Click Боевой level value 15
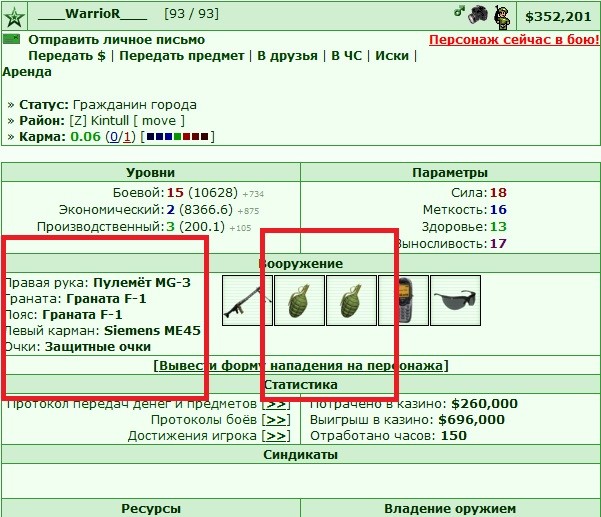Image resolution: width=601 pixels, height=517 pixels. [x=175, y=192]
